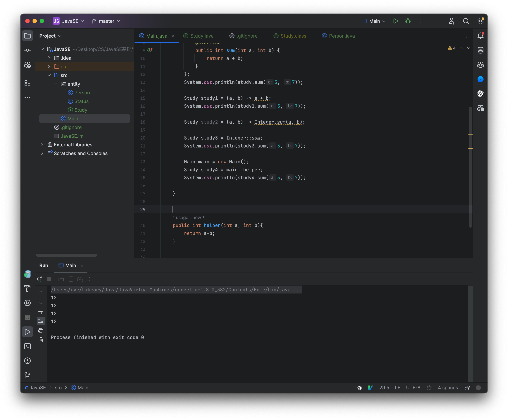
Task: Open the Structure tool window
Action: tap(28, 83)
